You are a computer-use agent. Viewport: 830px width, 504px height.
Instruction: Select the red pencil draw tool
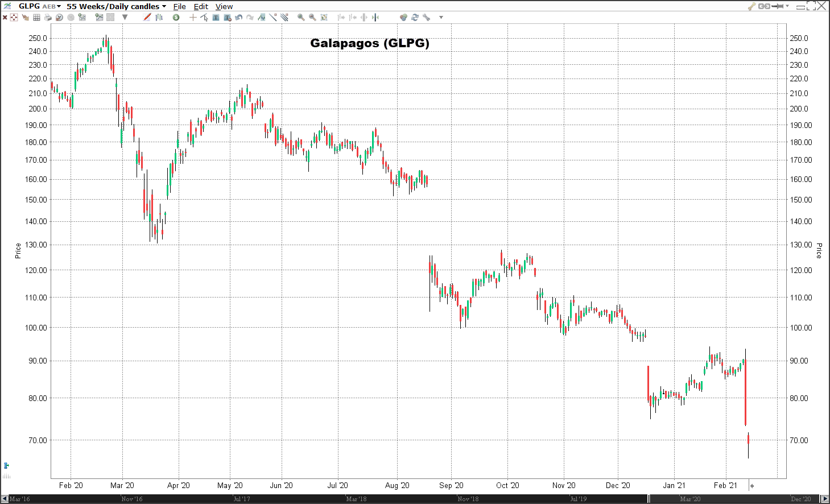[x=147, y=17]
